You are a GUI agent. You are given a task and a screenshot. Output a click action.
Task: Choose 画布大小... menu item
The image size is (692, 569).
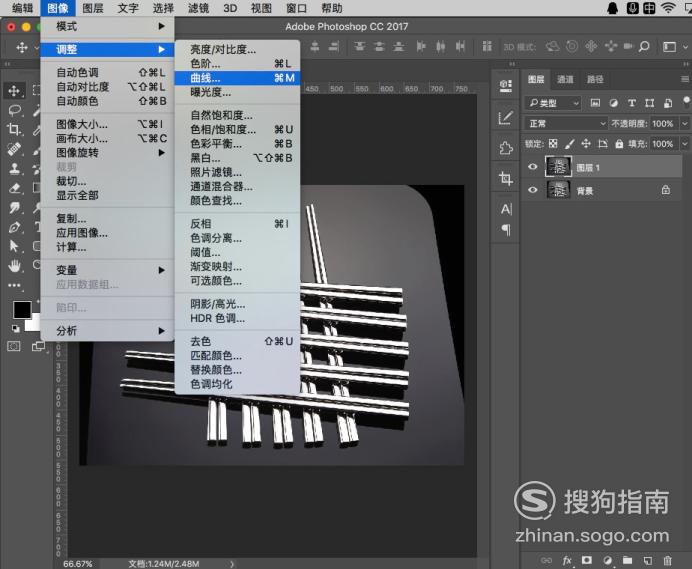[x=107, y=138]
